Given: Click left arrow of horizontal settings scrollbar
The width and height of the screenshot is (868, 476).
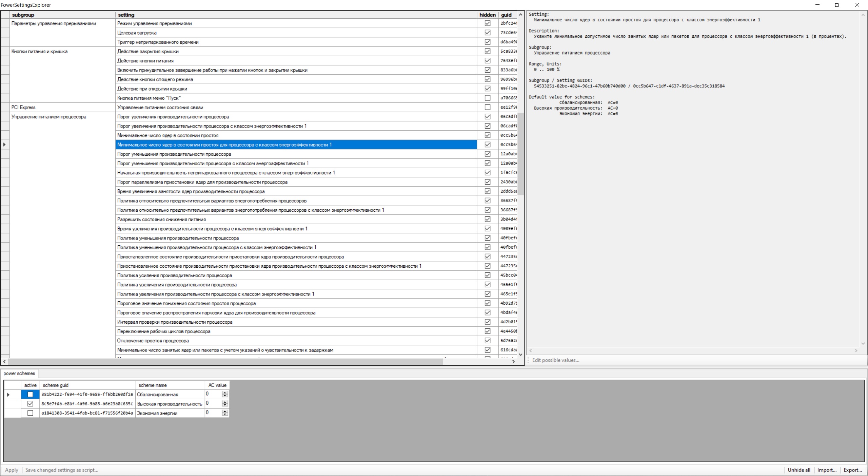Looking at the screenshot, I should pyautogui.click(x=4, y=362).
